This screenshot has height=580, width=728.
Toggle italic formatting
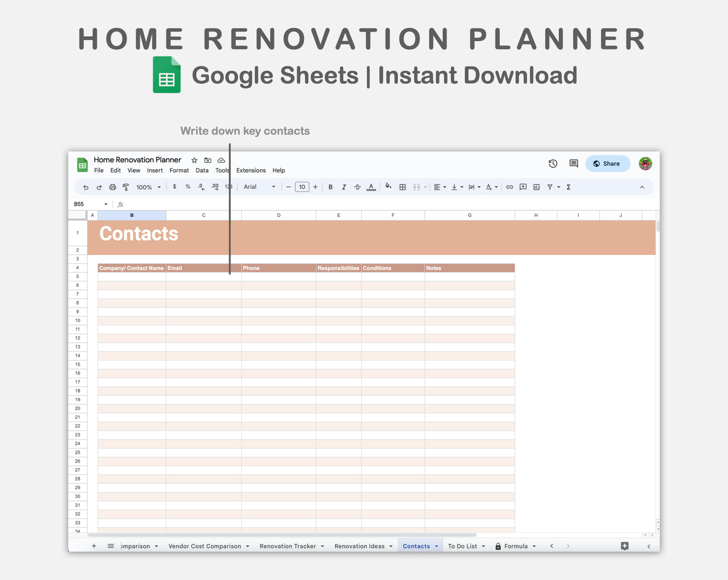[344, 187]
